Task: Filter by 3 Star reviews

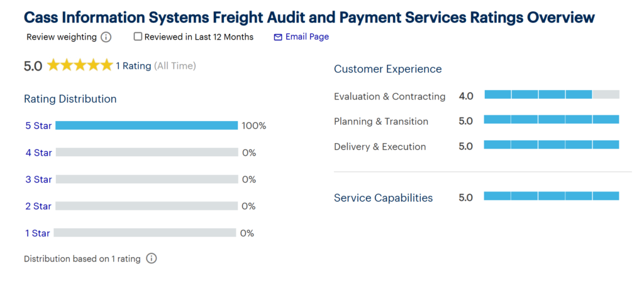Action: click(x=38, y=180)
